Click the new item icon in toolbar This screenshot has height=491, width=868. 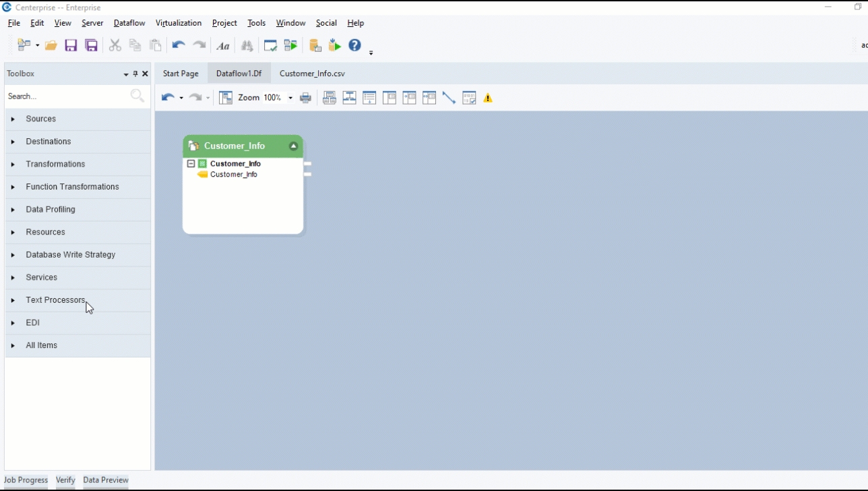(24, 46)
